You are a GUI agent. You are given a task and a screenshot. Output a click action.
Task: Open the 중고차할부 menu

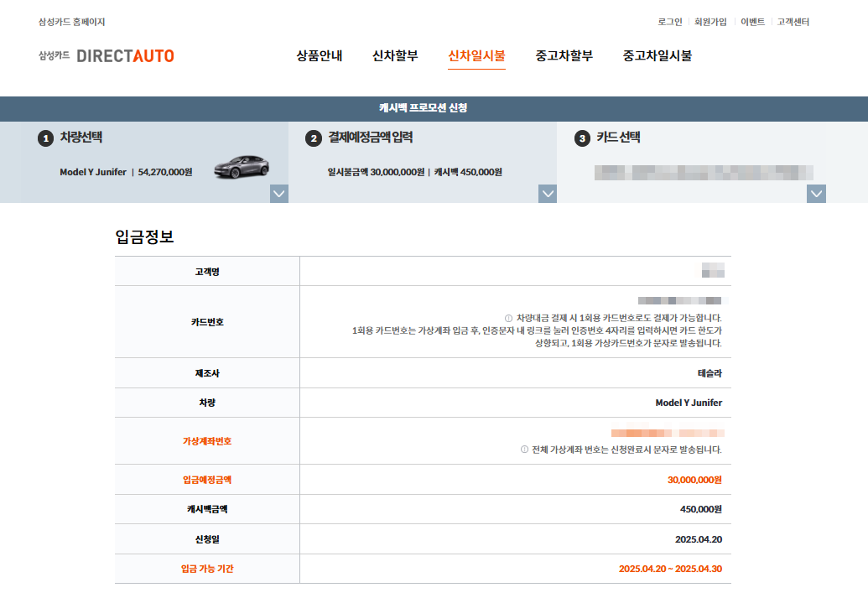pos(564,55)
